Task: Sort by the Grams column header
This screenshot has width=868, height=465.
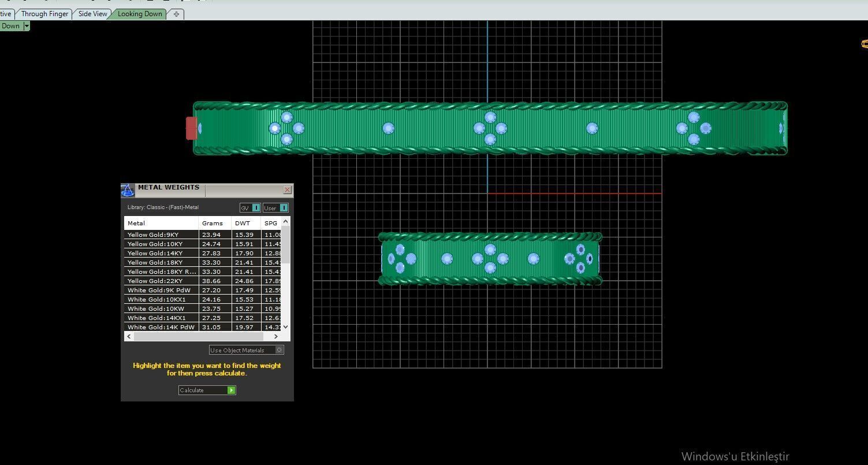Action: point(215,223)
